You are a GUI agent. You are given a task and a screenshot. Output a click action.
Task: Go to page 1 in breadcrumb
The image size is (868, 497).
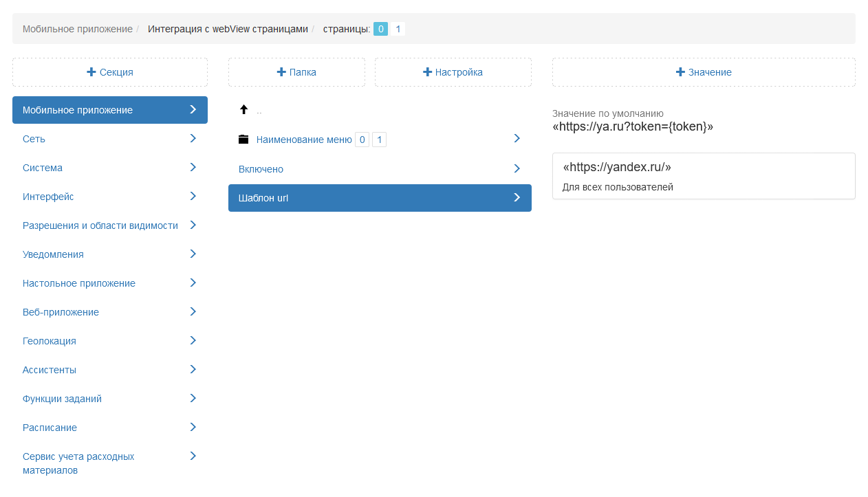[398, 29]
